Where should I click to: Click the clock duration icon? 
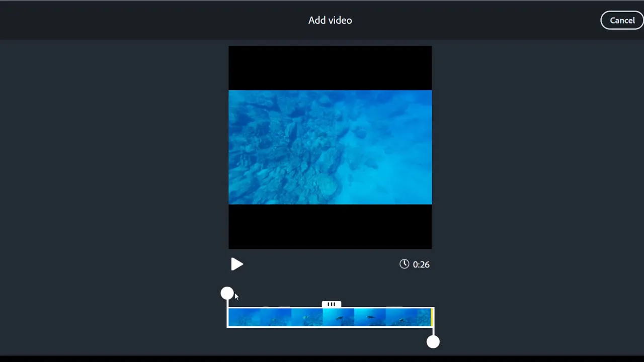[405, 264]
